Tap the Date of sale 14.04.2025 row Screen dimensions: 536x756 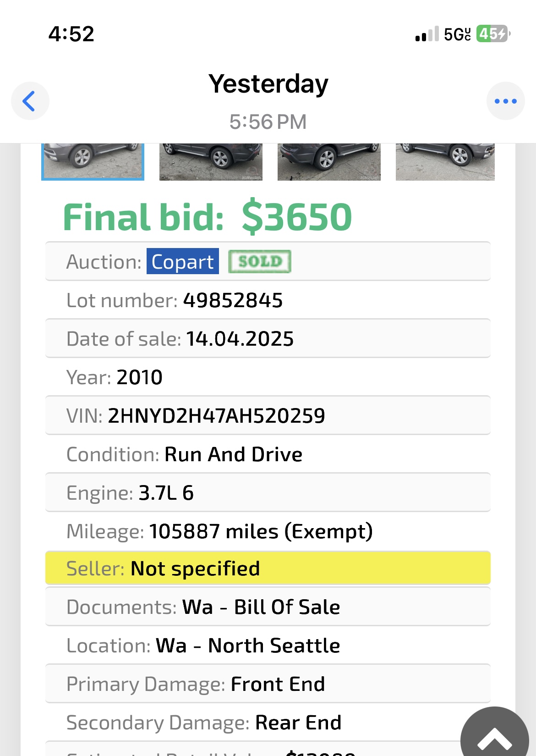click(x=268, y=339)
